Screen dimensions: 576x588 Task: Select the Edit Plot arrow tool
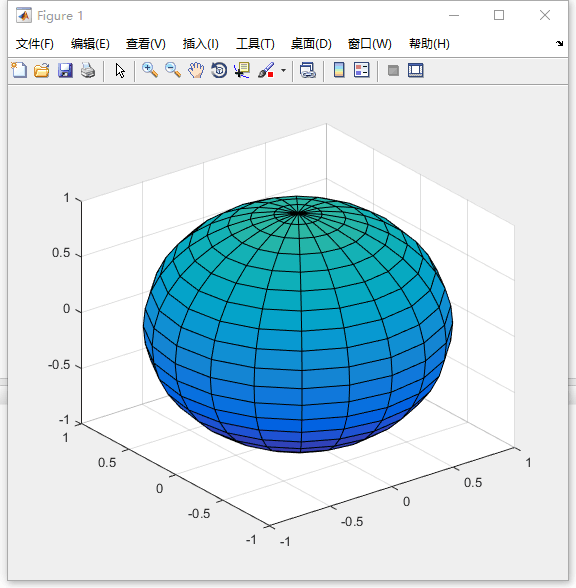click(x=120, y=70)
